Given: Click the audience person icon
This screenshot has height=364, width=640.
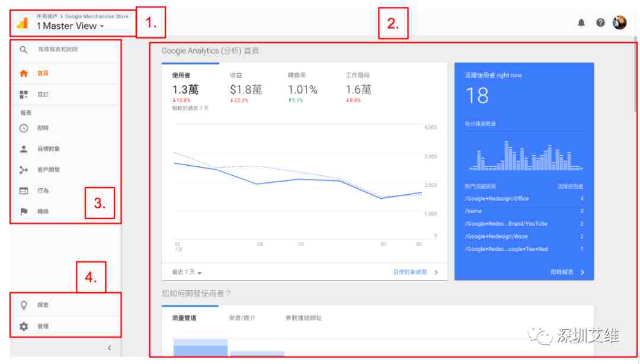Looking at the screenshot, I should 24,149.
